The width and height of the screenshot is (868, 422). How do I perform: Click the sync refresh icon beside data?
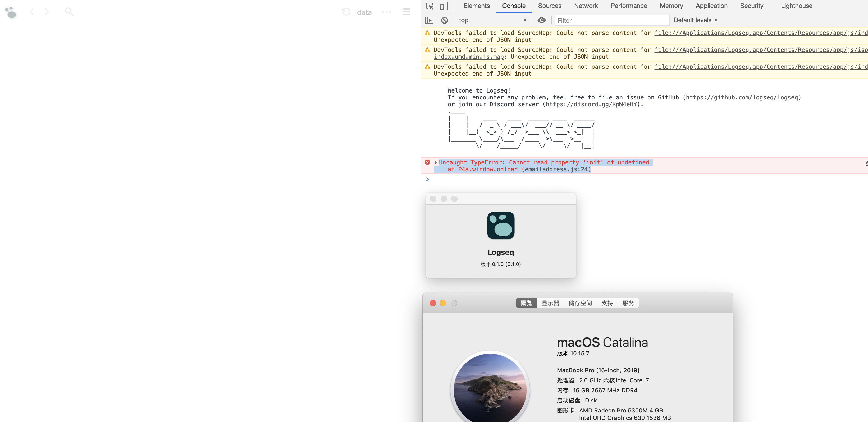346,12
